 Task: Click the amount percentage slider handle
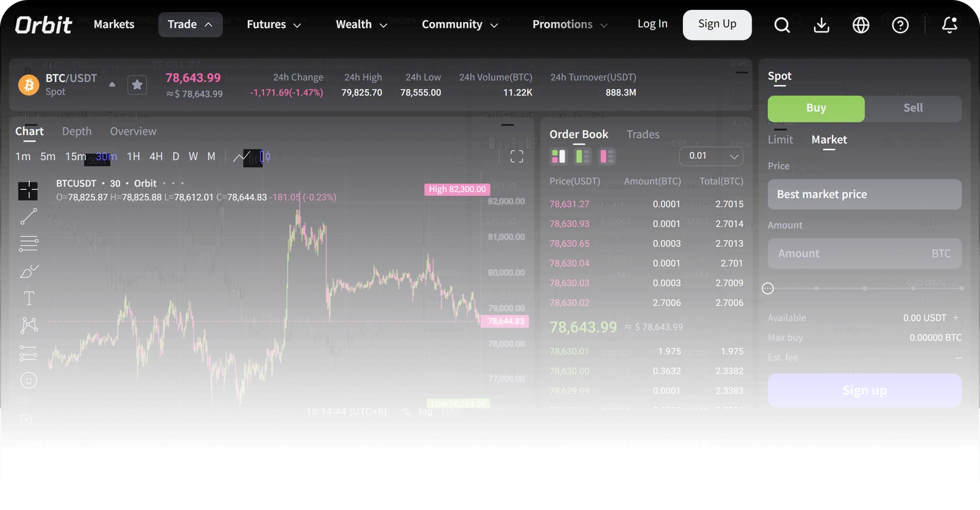[x=768, y=288]
